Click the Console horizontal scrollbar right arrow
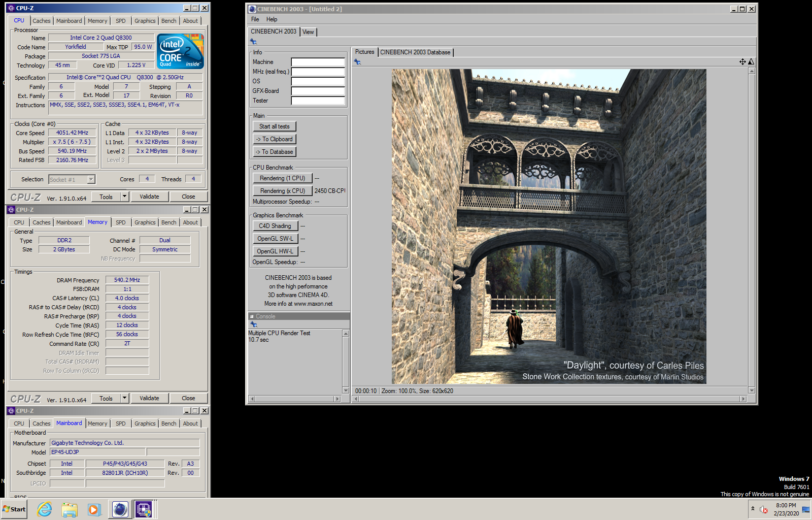The image size is (812, 520). 337,399
